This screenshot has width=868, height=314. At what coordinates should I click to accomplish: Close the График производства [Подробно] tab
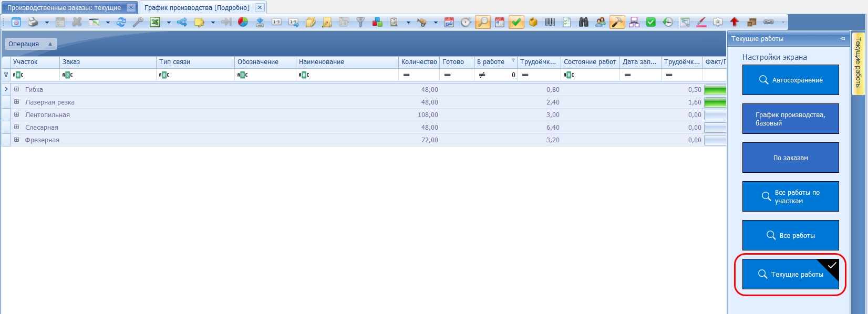click(x=260, y=8)
